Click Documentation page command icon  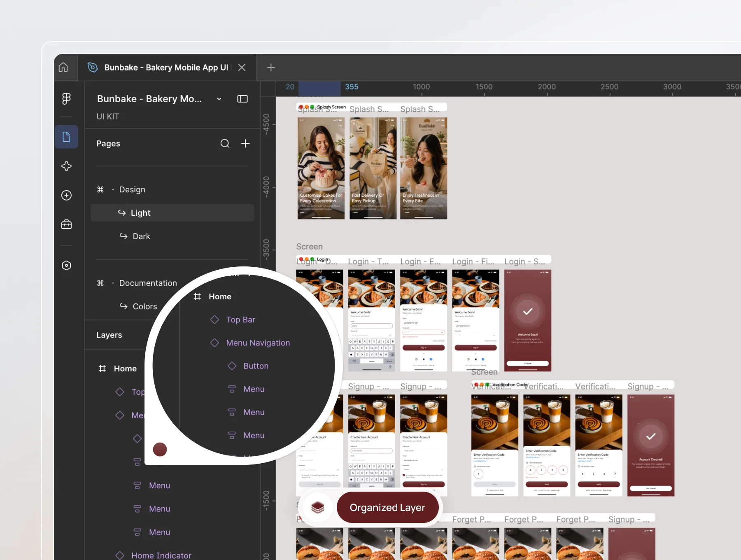[x=100, y=283]
